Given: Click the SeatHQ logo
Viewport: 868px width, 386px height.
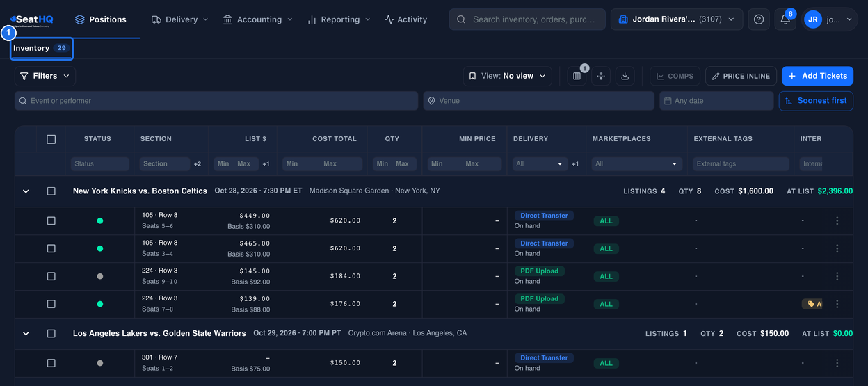Looking at the screenshot, I should (31, 19).
